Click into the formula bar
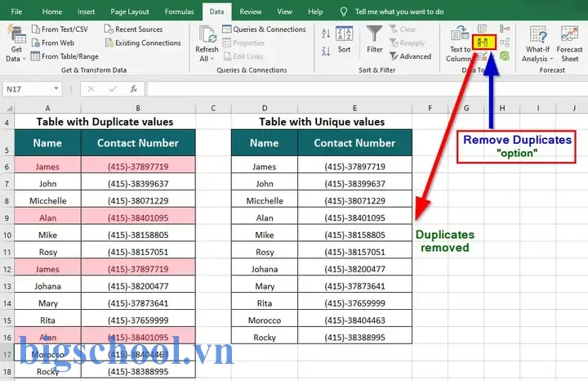The width and height of the screenshot is (588, 381). 367,89
